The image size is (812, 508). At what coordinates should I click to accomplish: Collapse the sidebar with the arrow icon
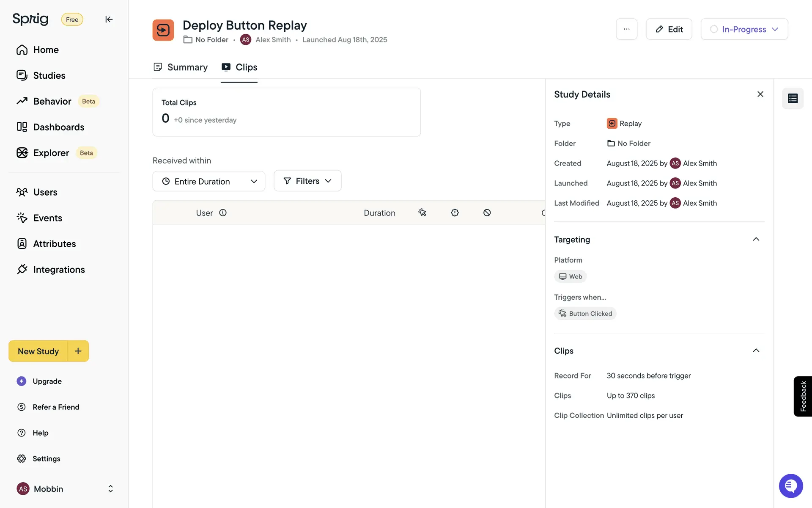pos(109,19)
